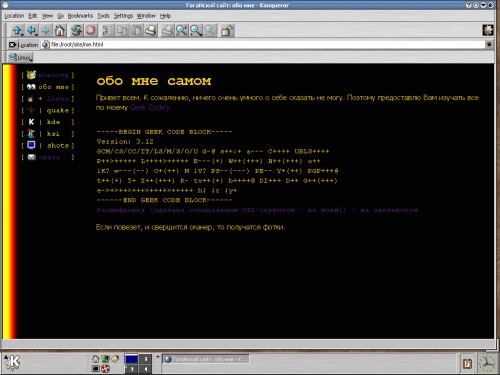Select the blue desktop 1 pager button
Image resolution: width=500 pixels, height=375 pixels.
click(x=131, y=359)
